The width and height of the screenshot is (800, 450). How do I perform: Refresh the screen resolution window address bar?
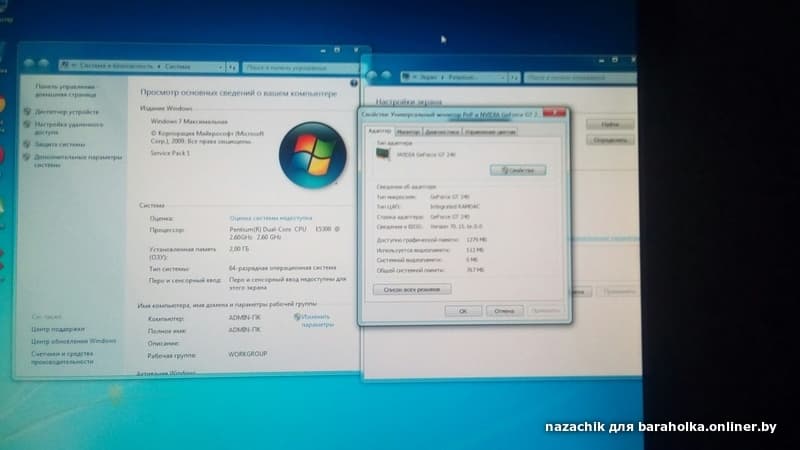pos(514,77)
